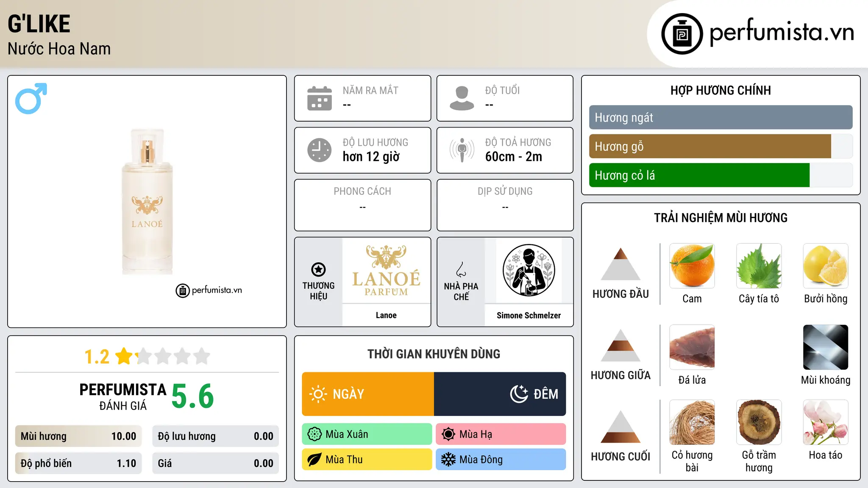Screen dimensions: 868x488
Task: Click the clock icon beside Độ lưu hương
Action: (x=320, y=150)
